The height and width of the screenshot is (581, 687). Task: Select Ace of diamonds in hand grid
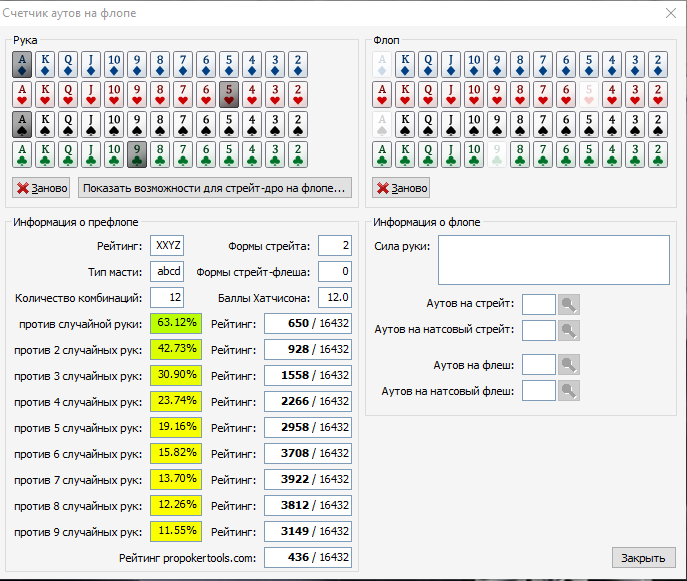(22, 64)
